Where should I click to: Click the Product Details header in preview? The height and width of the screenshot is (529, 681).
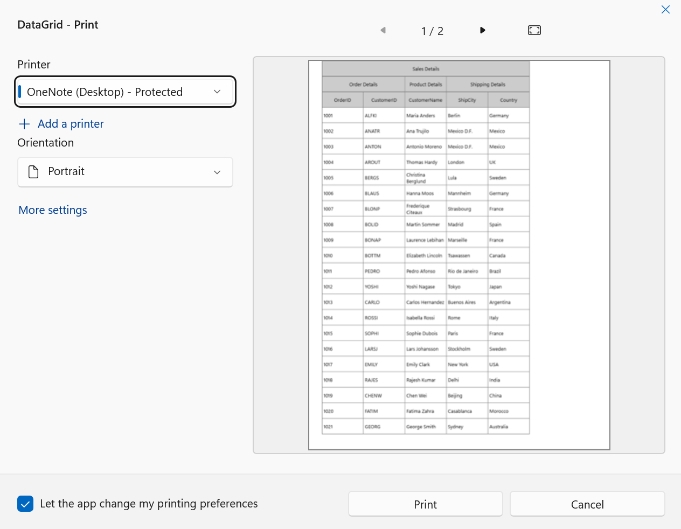click(426, 84)
